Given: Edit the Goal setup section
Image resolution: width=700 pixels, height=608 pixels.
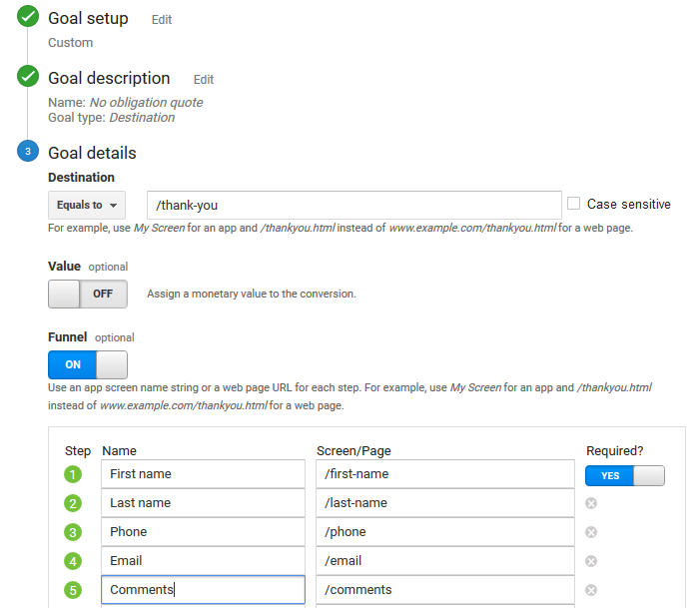Looking at the screenshot, I should 162,20.
